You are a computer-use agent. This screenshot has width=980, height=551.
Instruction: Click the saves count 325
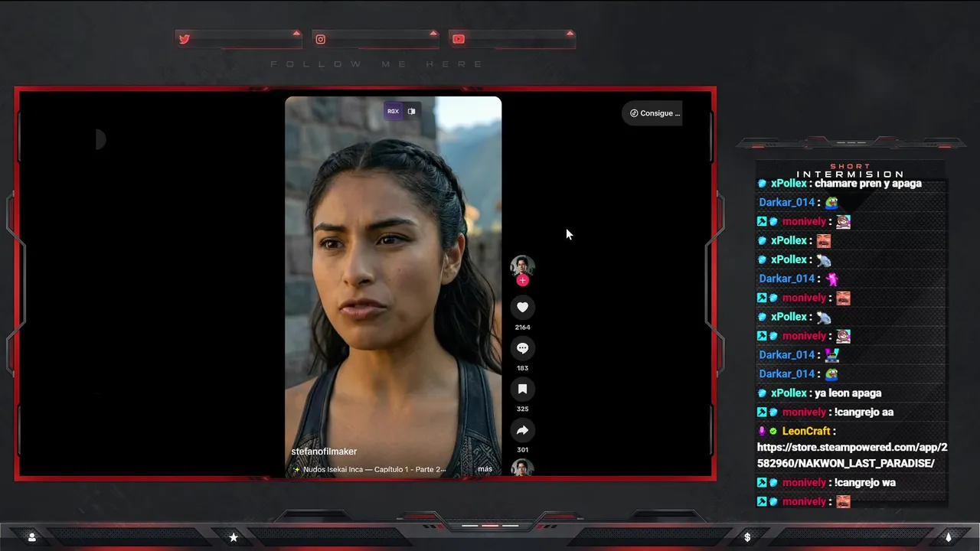522,409
